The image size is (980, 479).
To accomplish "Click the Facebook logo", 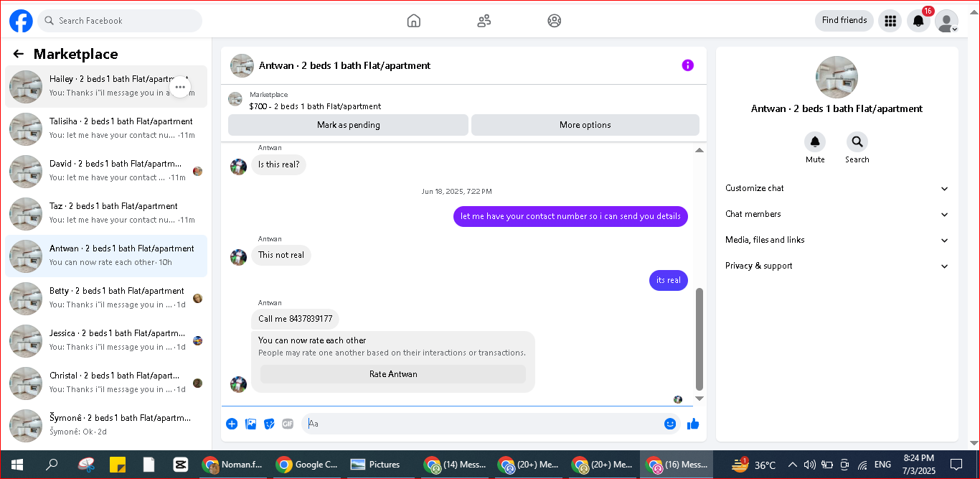I will 21,21.
